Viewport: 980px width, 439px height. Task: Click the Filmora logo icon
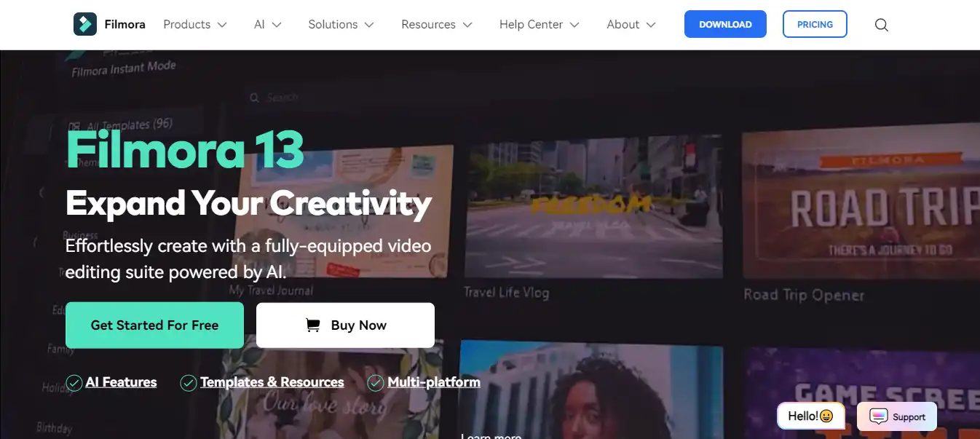tap(85, 24)
